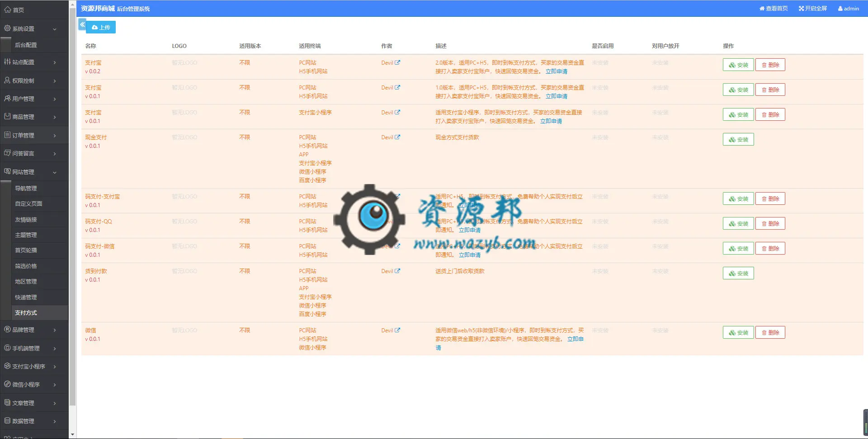Image resolution: width=868 pixels, height=439 pixels.
Task: Open Devil author link for 现金支付
Action: (x=391, y=137)
